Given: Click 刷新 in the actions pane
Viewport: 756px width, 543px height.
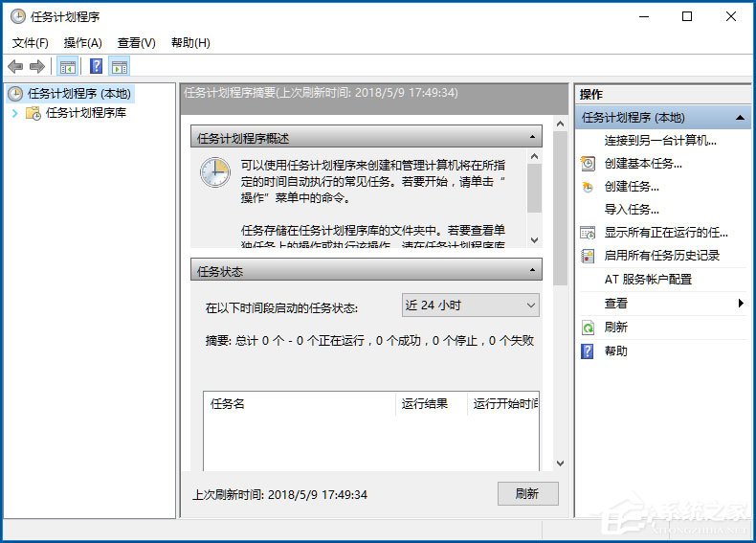Looking at the screenshot, I should pos(615,328).
